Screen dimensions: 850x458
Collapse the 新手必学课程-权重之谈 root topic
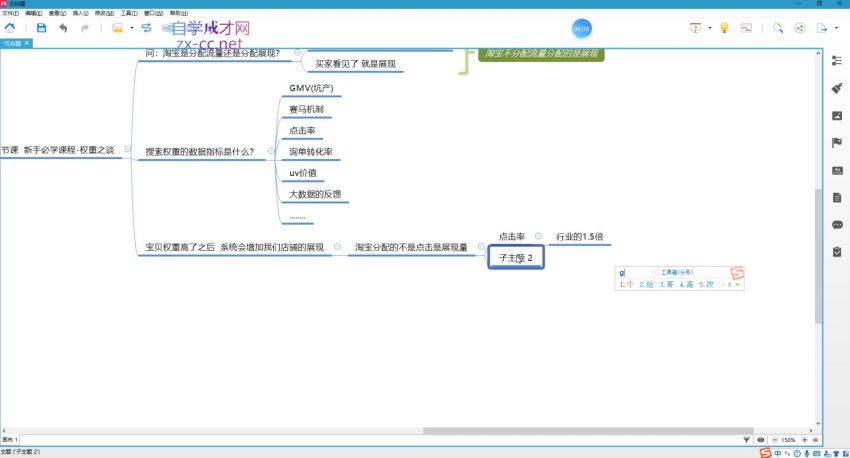[x=128, y=149]
